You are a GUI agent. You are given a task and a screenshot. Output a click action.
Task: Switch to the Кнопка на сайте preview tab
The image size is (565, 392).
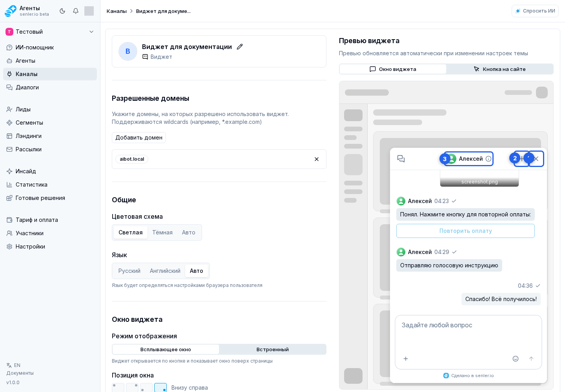coord(500,69)
